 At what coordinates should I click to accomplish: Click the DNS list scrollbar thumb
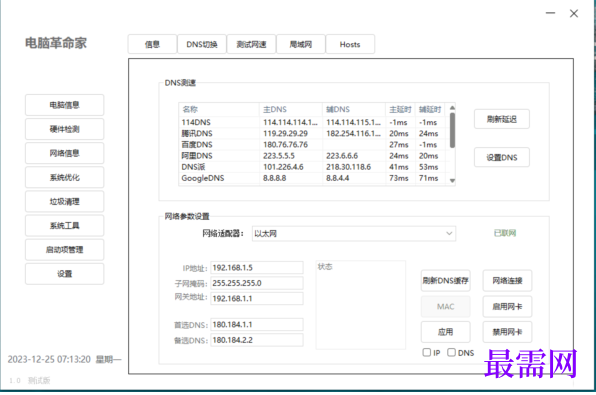coord(452,130)
